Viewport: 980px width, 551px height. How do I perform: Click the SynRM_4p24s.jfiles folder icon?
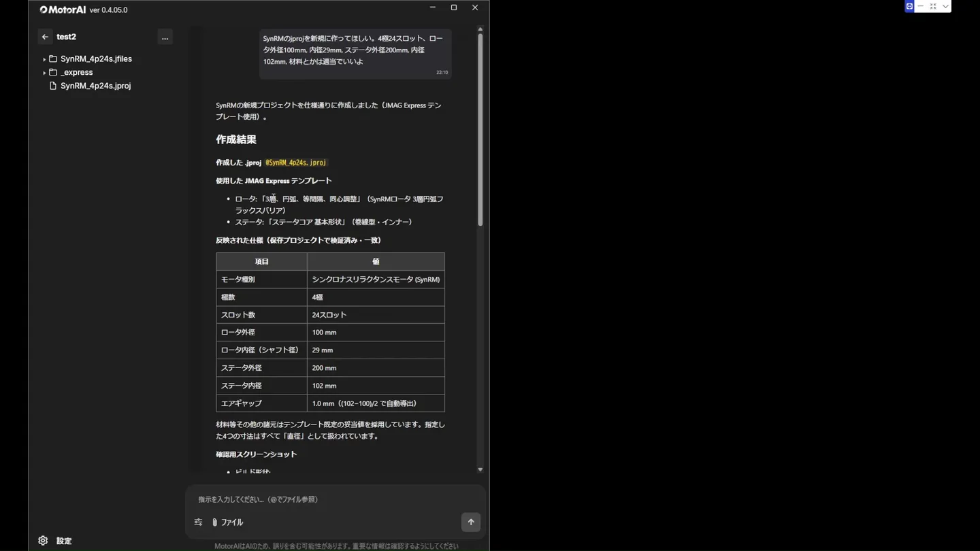coord(53,59)
